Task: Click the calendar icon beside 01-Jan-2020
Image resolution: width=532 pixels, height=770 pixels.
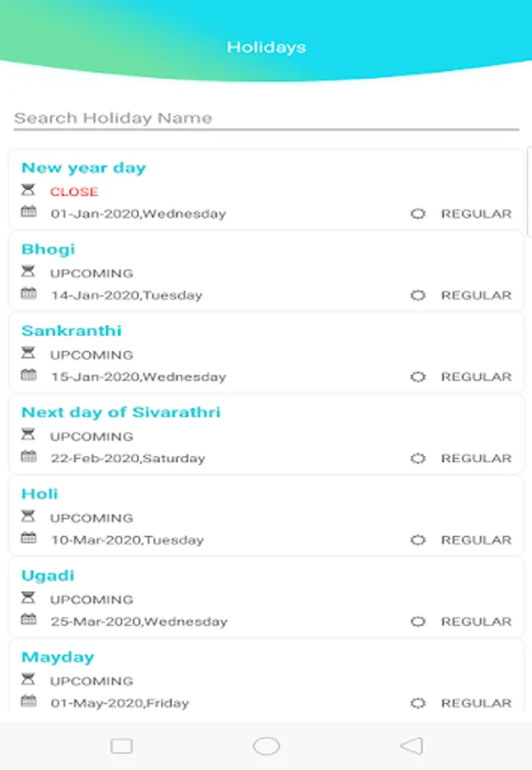Action: click(x=29, y=212)
